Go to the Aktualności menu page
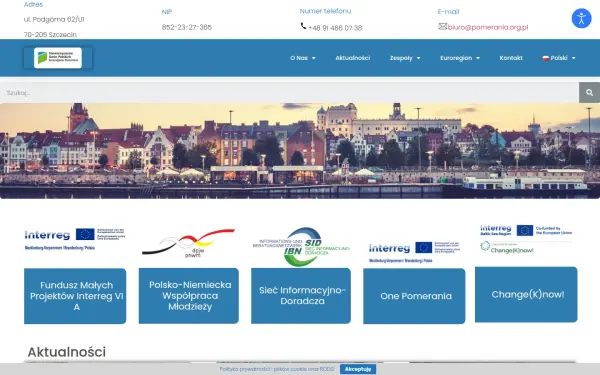The height and width of the screenshot is (375, 600). click(x=352, y=58)
